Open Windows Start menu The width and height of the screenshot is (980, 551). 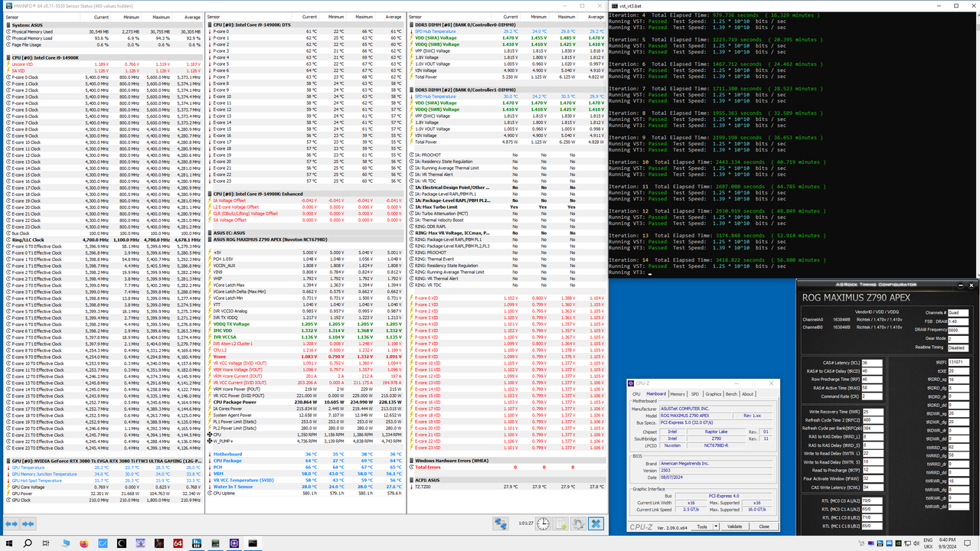pyautogui.click(x=9, y=543)
